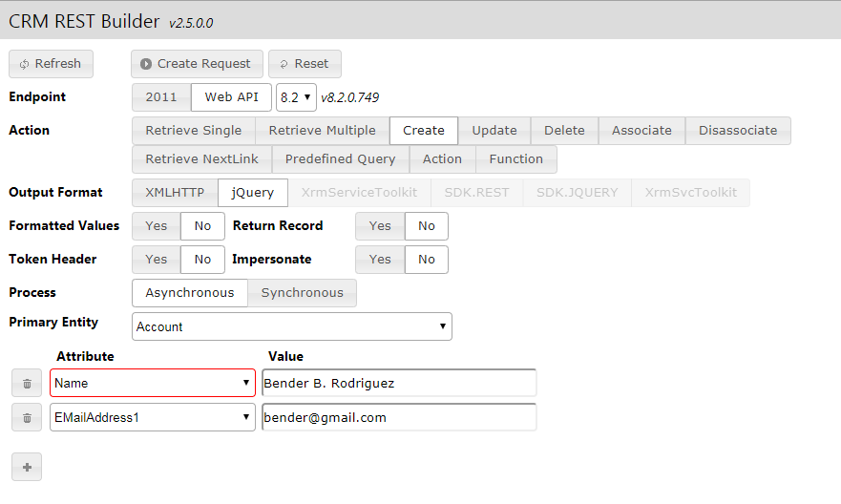
Task: Click the v8.2.0.749 version text
Action: tap(349, 97)
